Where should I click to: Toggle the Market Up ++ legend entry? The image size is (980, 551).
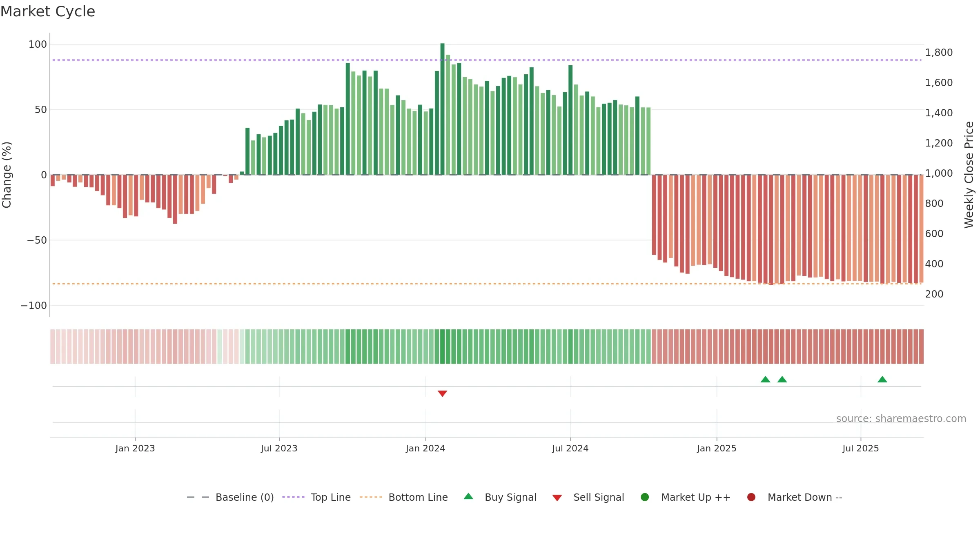click(x=685, y=497)
